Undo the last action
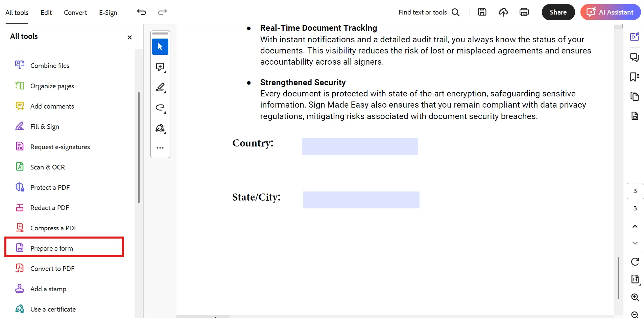This screenshot has width=644, height=318. (x=141, y=12)
